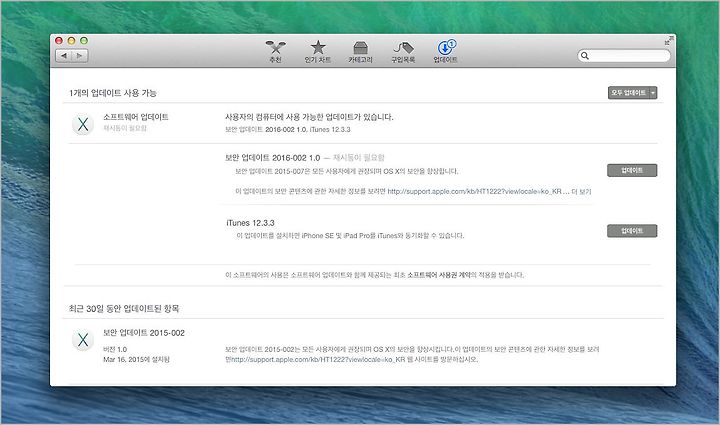Click the green zoom window button
This screenshot has width=720, height=425.
(x=84, y=40)
